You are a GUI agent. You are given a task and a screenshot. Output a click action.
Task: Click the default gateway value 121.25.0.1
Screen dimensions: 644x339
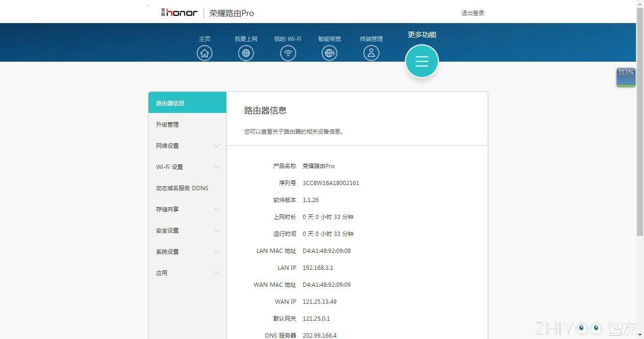point(316,319)
